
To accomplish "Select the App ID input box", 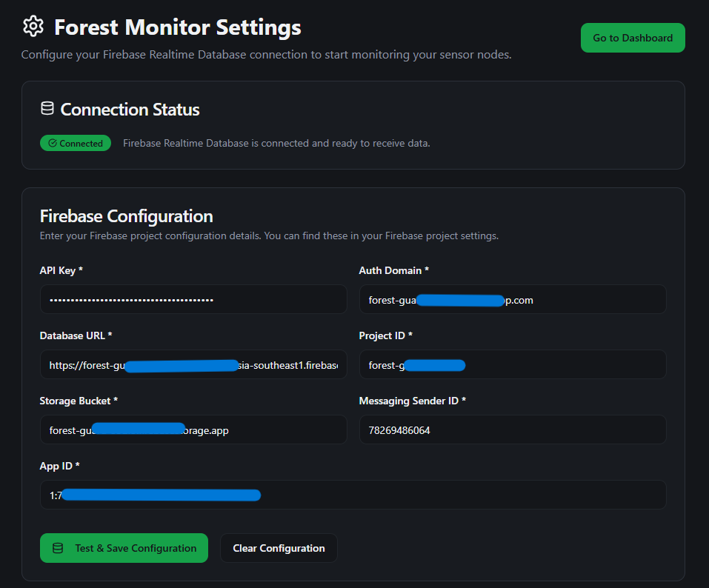I will click(353, 495).
